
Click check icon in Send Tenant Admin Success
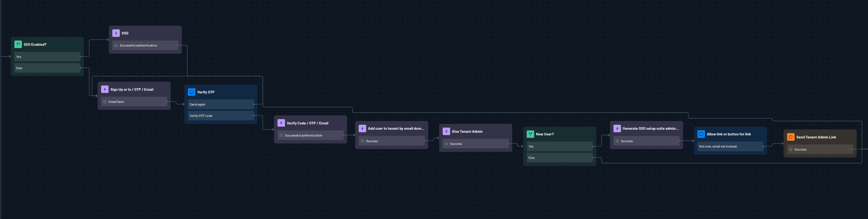[791, 149]
